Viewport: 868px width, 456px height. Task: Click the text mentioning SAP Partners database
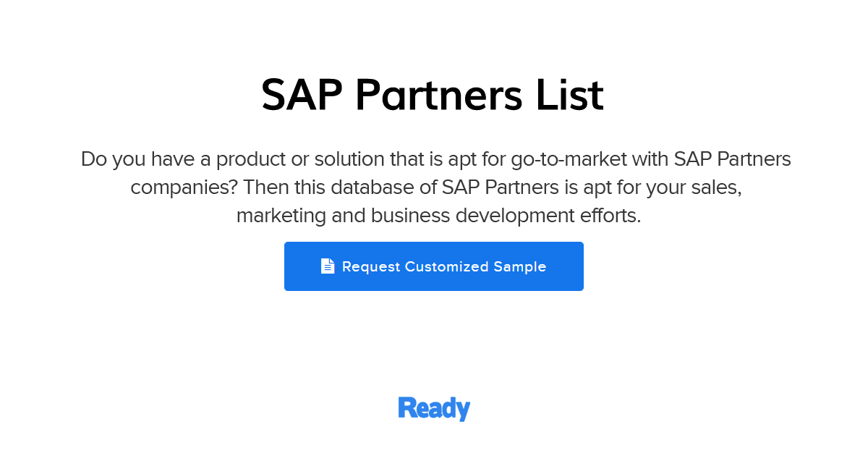point(434,187)
